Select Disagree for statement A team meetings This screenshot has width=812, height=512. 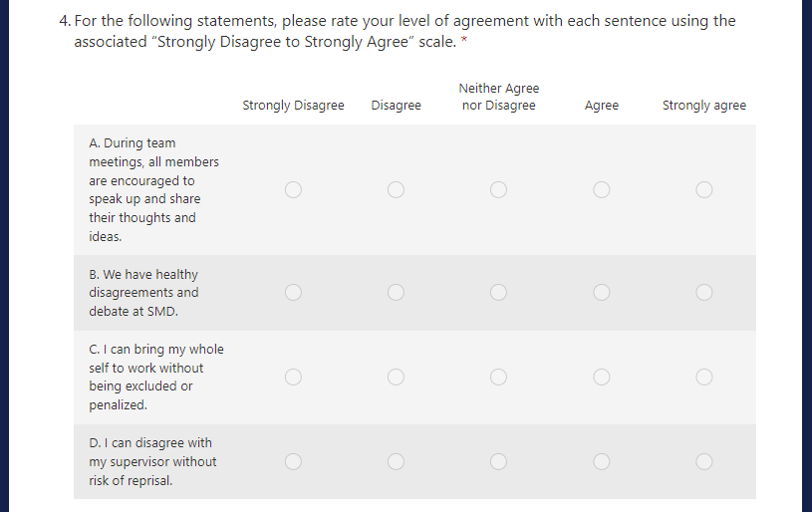pyautogui.click(x=396, y=189)
